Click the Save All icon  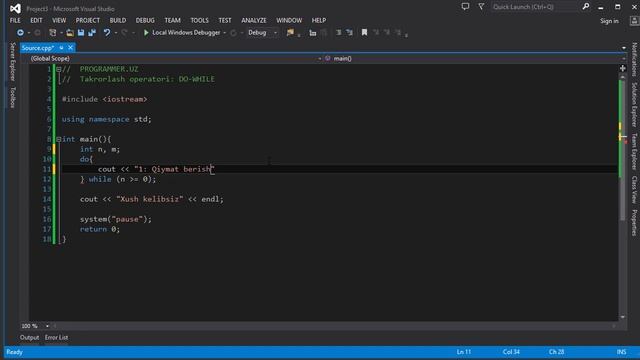tap(92, 33)
